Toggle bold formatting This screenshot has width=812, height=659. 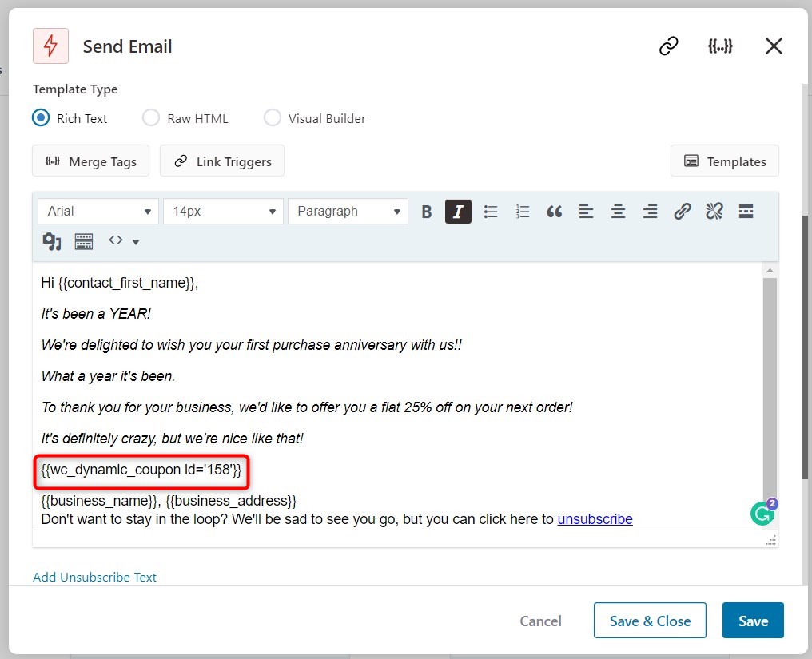tap(426, 212)
